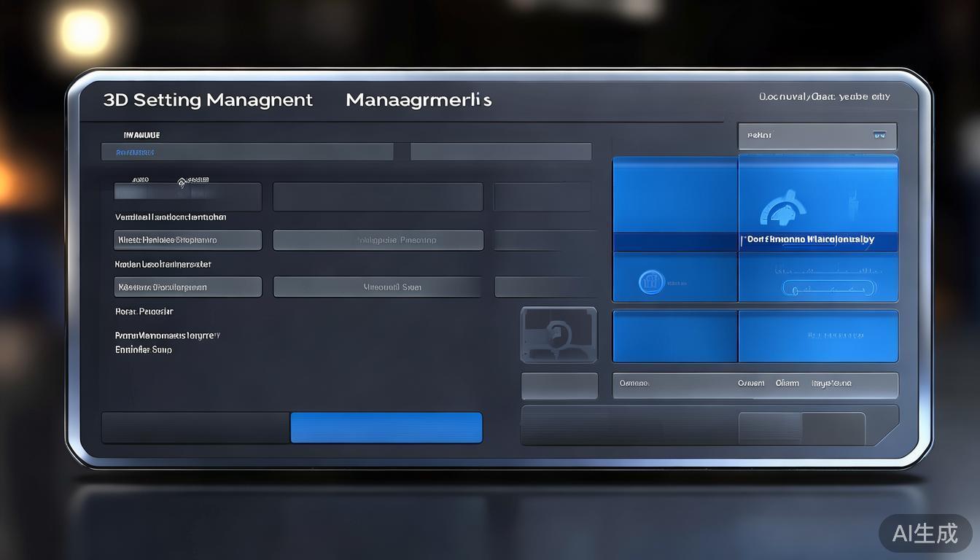Select 'Osmano' in the lower-right status bar
This screenshot has width=980, height=560.
634,384
